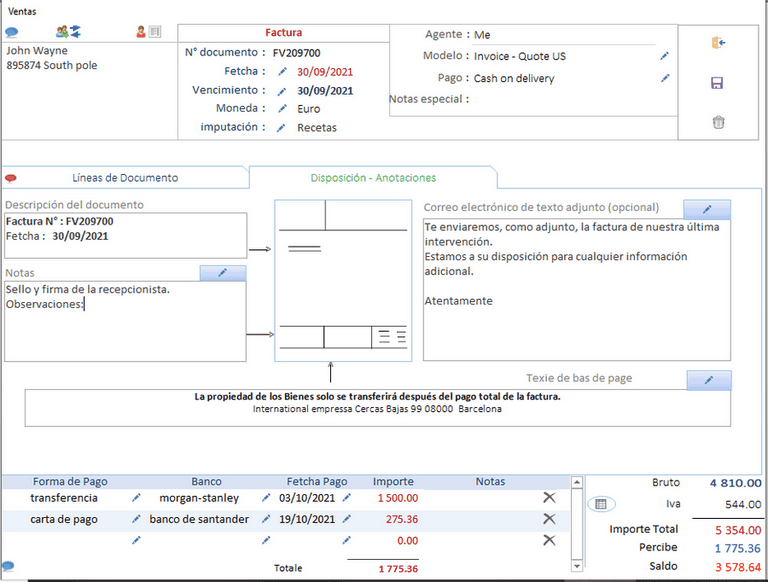Click the Agente value Me
This screenshot has width=768, height=582.
482,35
